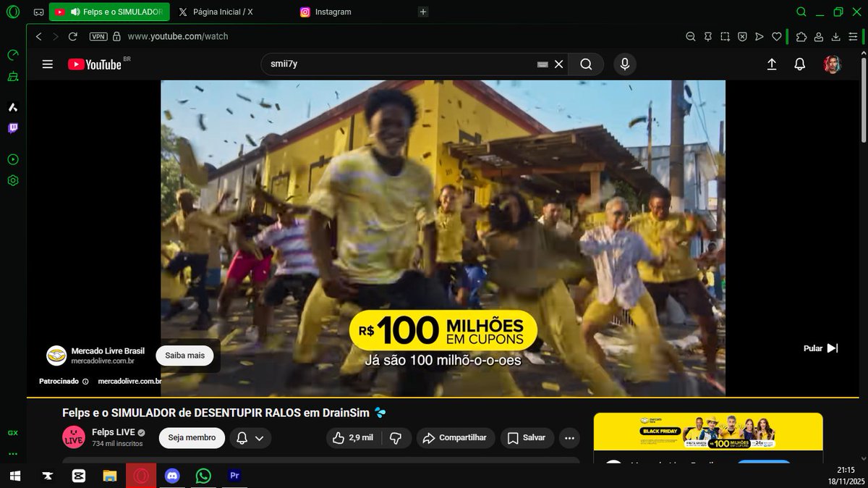Open Aria AI sidebar icon
868x488 pixels.
pyautogui.click(x=12, y=107)
